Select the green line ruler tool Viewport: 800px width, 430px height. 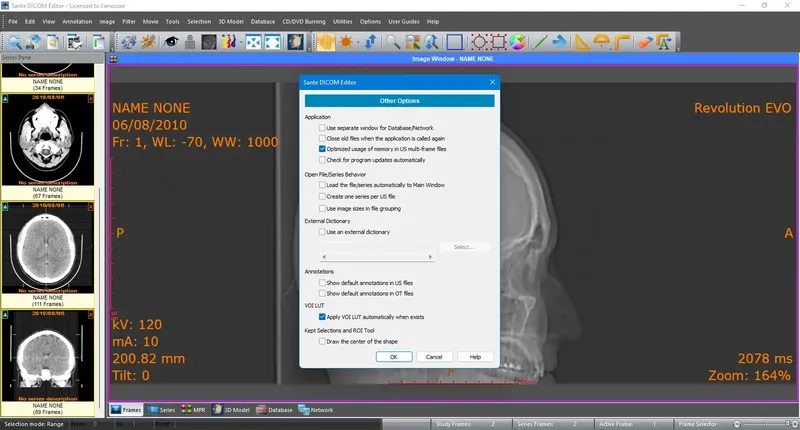point(540,42)
